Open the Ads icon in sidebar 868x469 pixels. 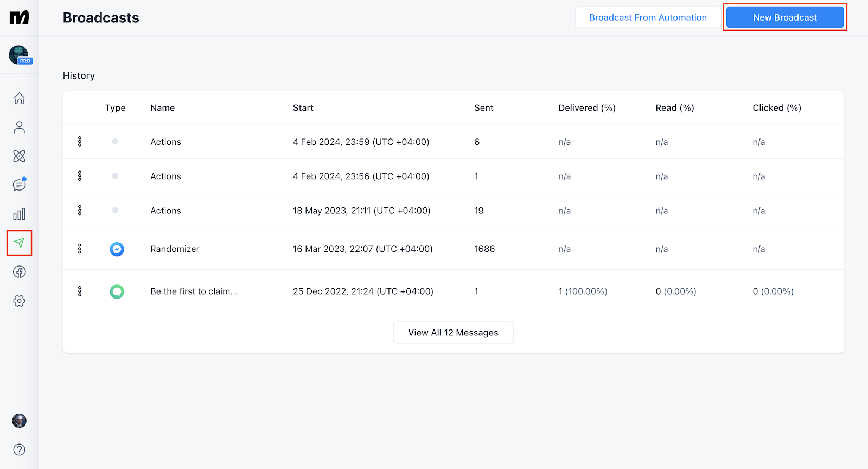click(x=19, y=272)
